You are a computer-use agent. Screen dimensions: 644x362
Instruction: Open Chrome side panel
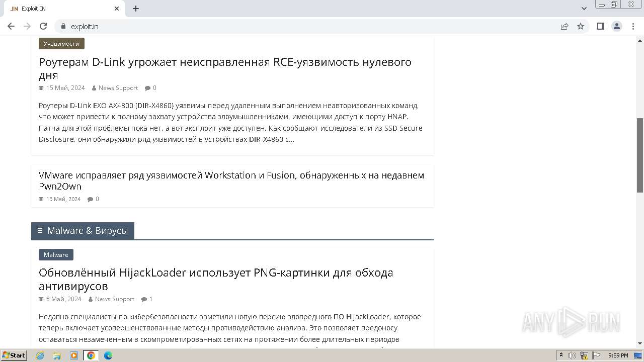(600, 26)
